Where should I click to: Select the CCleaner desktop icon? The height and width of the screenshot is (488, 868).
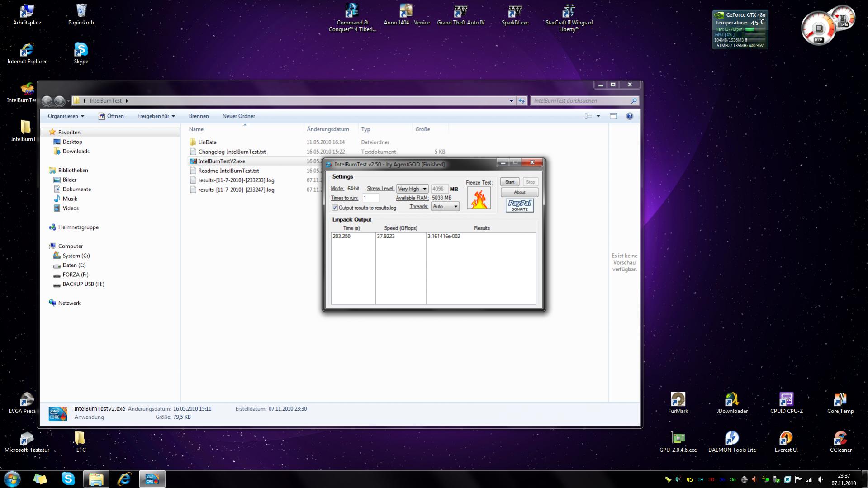tap(840, 442)
